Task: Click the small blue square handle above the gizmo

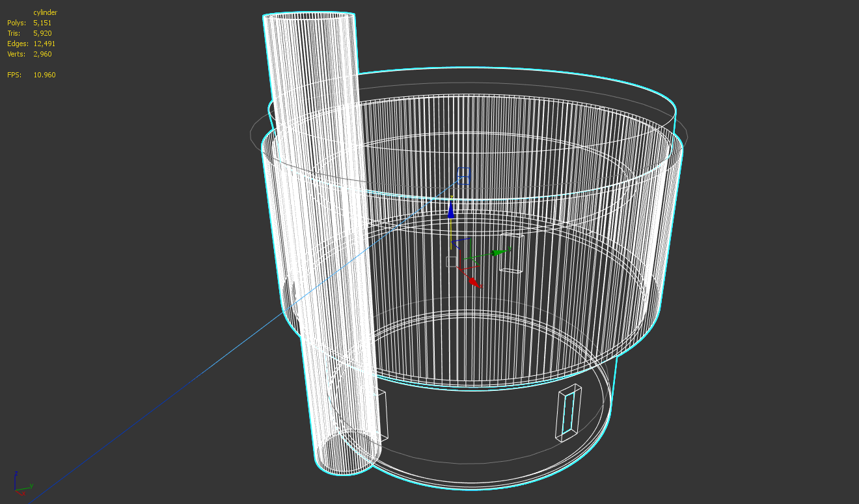Action: (463, 175)
